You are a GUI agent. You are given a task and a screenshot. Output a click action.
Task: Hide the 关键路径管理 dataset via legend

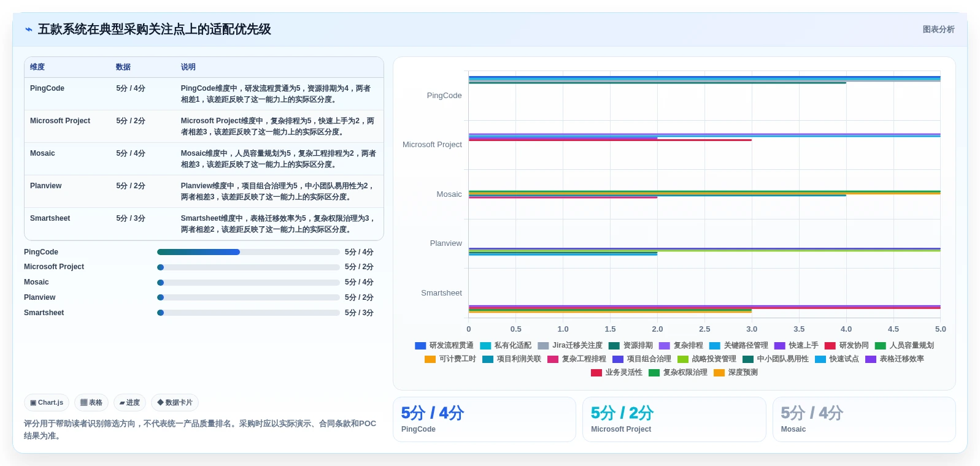[739, 346]
